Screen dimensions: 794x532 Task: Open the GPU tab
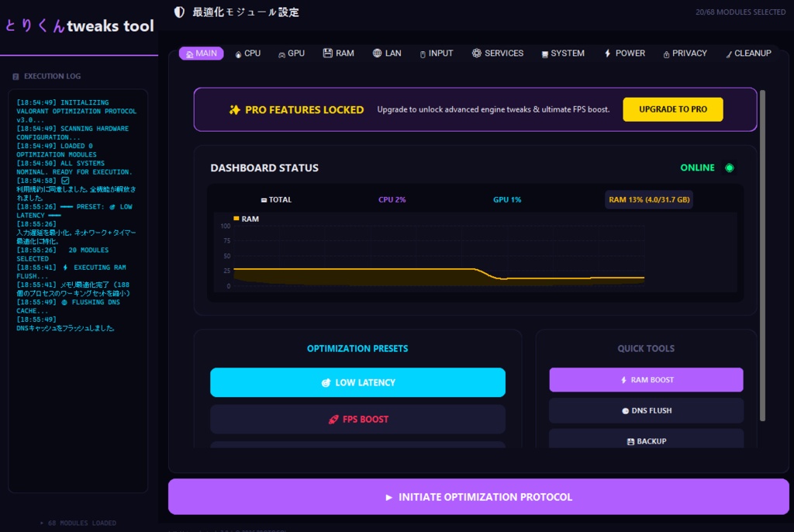click(x=292, y=54)
